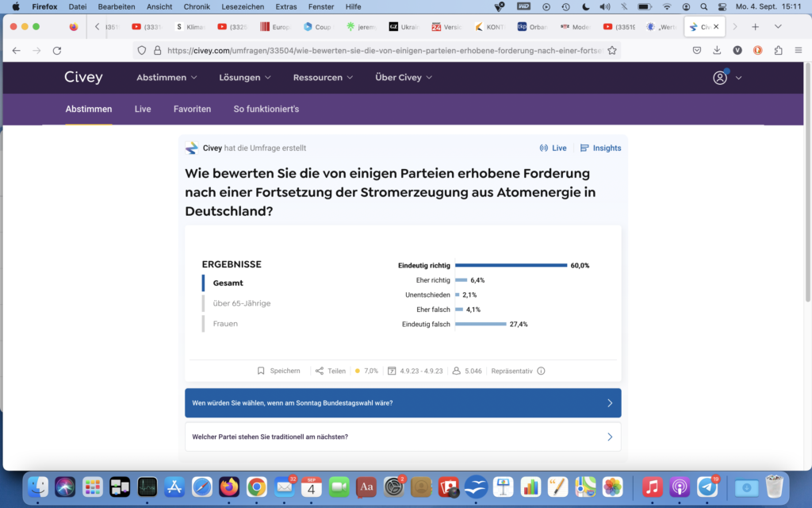This screenshot has height=508, width=812.
Task: Expand the Abstimmen dropdown menu
Action: (167, 78)
